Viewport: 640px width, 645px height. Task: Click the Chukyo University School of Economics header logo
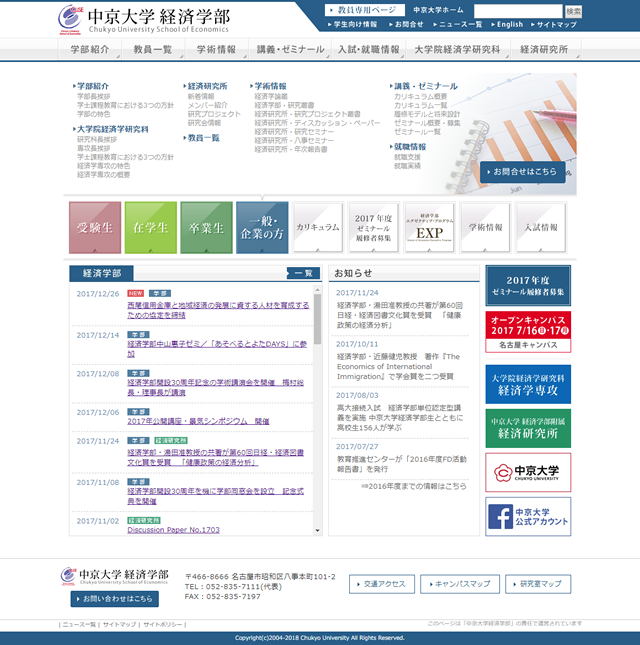(x=144, y=19)
